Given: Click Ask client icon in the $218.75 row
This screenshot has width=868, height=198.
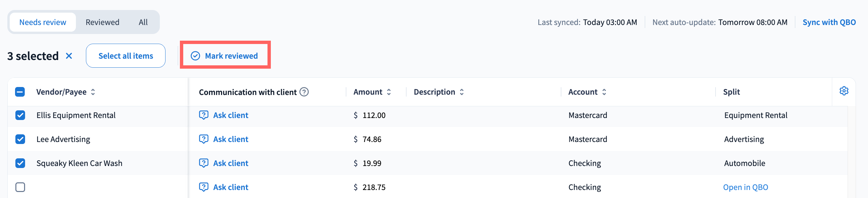Looking at the screenshot, I should click(x=204, y=187).
